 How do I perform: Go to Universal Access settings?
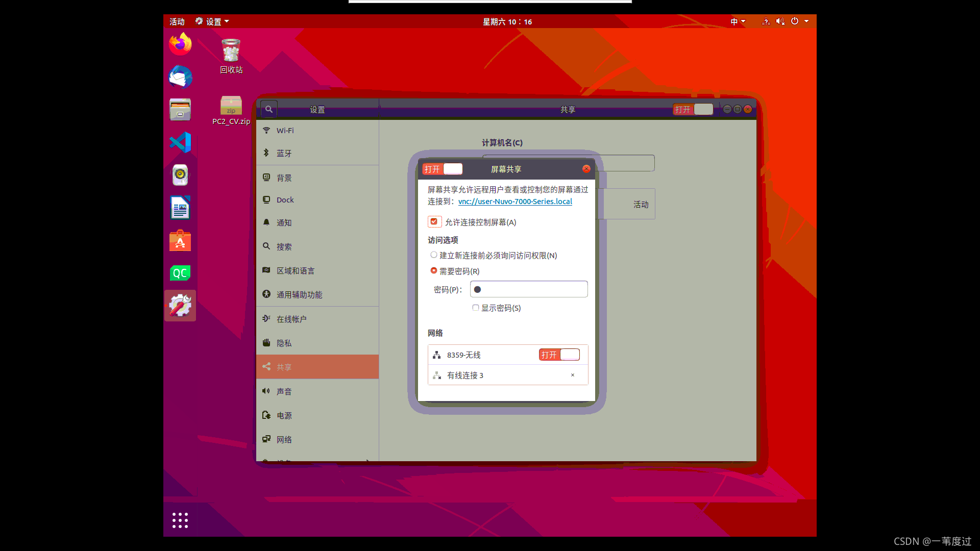317,294
